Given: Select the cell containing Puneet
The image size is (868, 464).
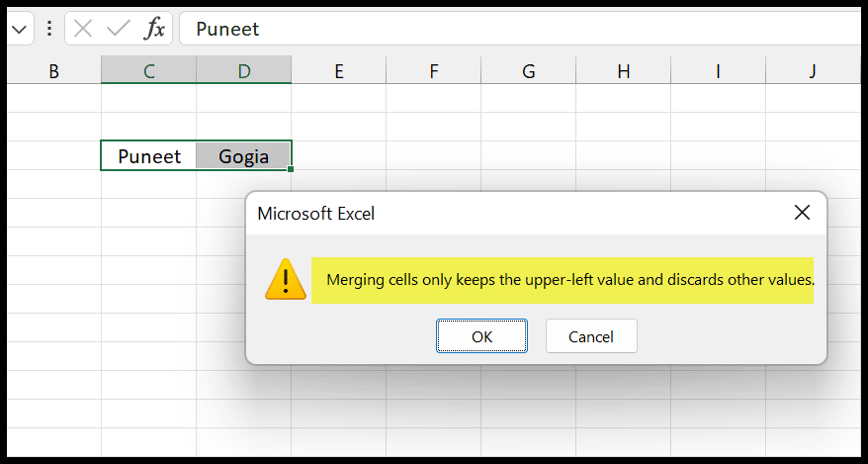Looking at the screenshot, I should [x=149, y=156].
